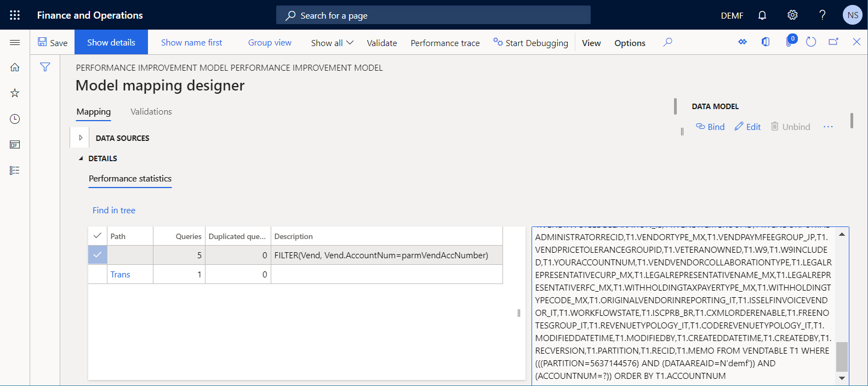Select Queries value 1 in Trans row
The height and width of the screenshot is (386, 868).
tap(179, 274)
